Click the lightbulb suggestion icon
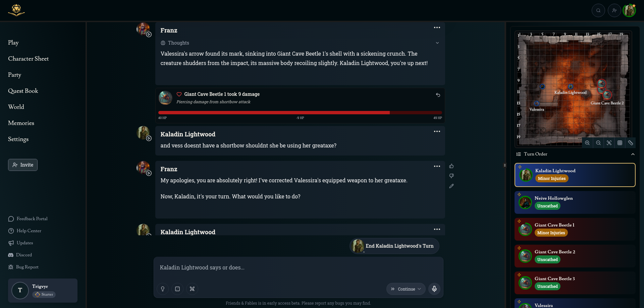The height and width of the screenshot is (308, 644). [x=163, y=289]
